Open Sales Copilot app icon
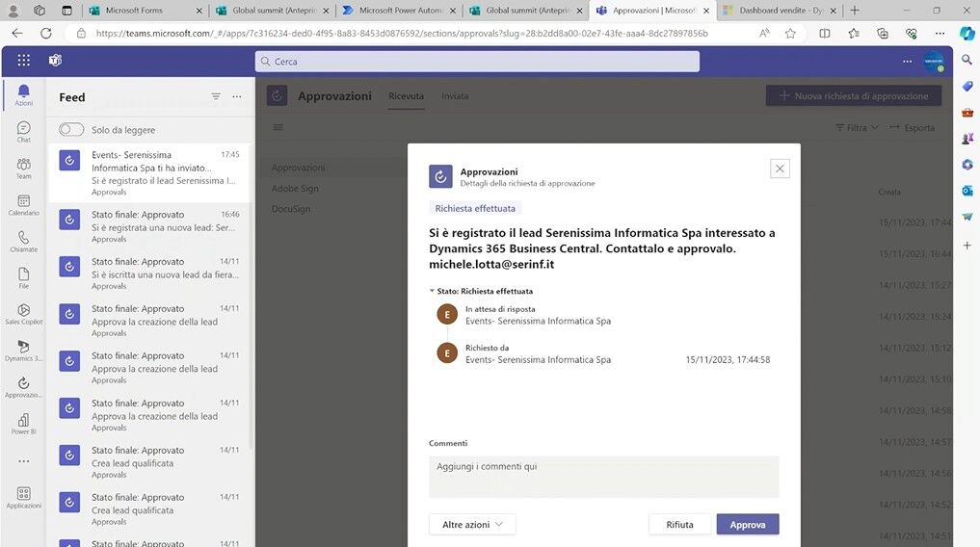This screenshot has width=980, height=547. click(x=23, y=314)
